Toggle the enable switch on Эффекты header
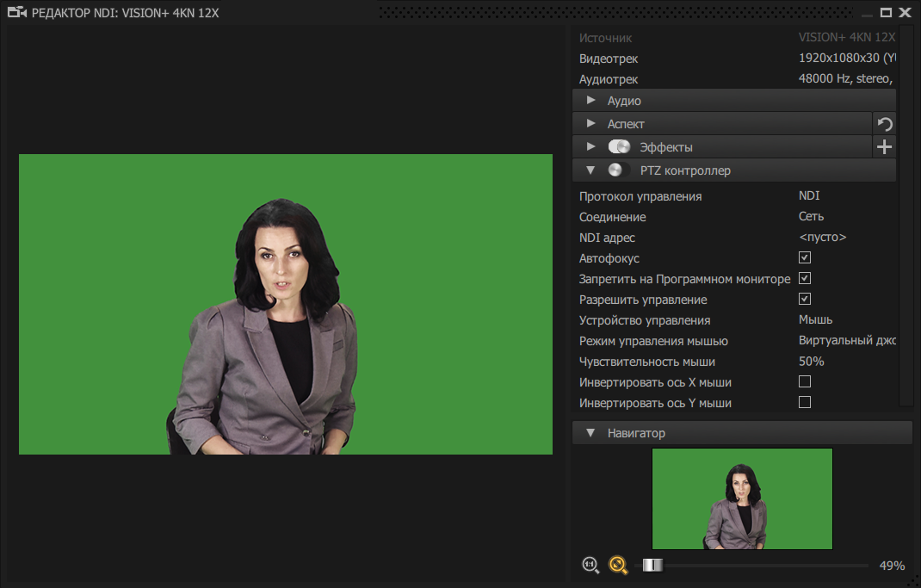 [x=619, y=146]
